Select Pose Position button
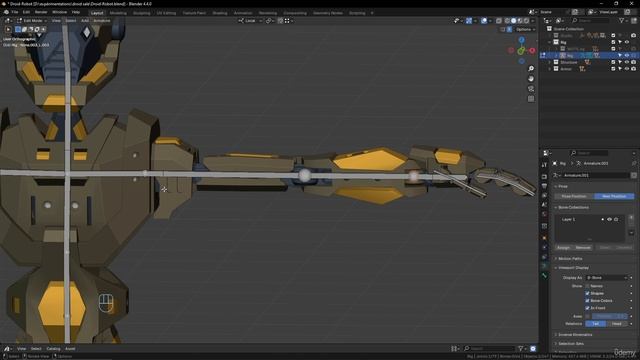 click(x=574, y=196)
